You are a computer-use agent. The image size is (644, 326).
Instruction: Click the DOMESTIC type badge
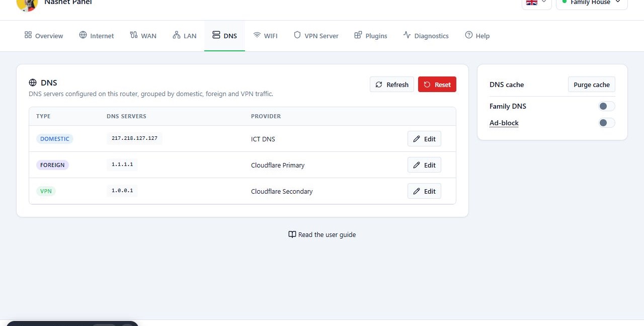[55, 139]
